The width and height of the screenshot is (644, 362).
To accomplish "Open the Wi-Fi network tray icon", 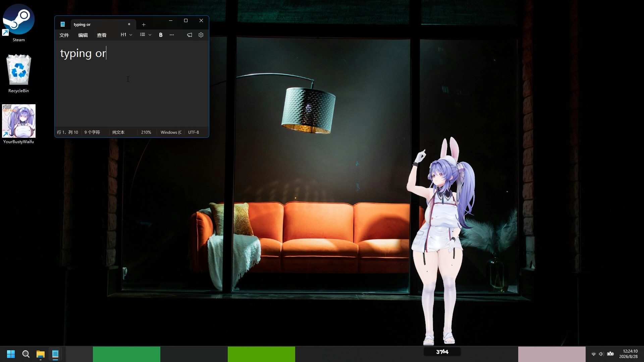I will pyautogui.click(x=593, y=354).
